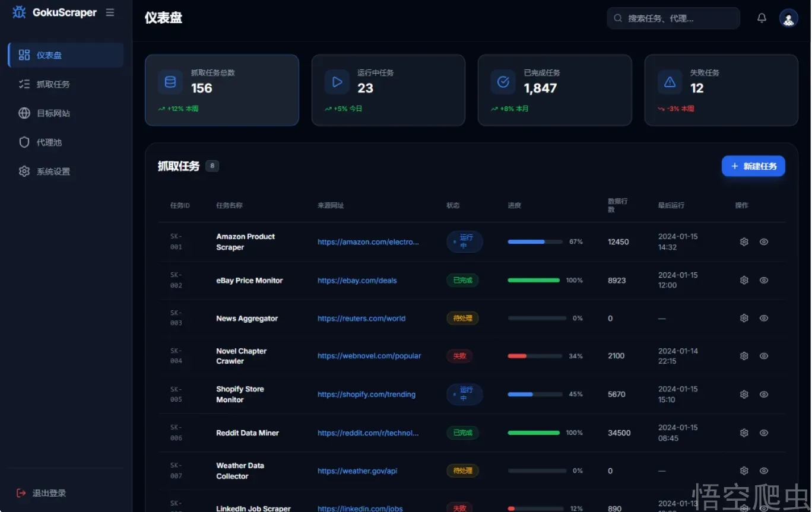812x512 pixels.
Task: Open settings gear for Amazon Product Scraper
Action: [x=744, y=241]
